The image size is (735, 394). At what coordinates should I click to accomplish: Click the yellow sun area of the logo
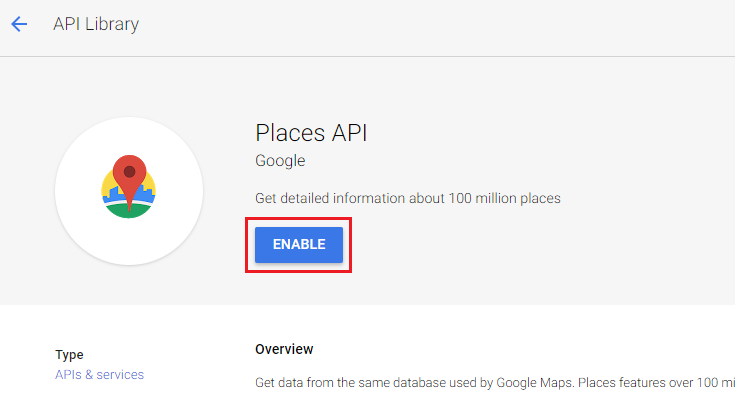coord(107,183)
